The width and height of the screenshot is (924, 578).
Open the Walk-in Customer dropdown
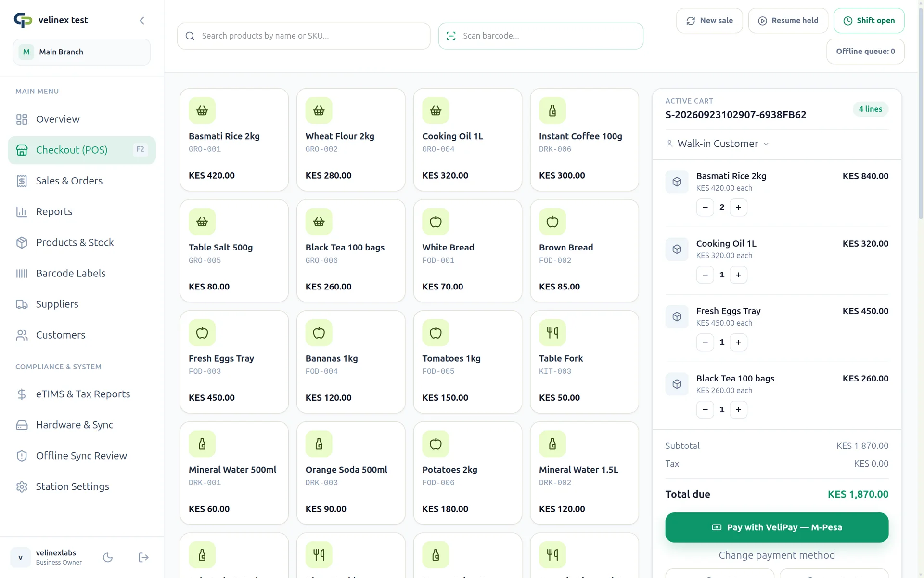(x=717, y=144)
